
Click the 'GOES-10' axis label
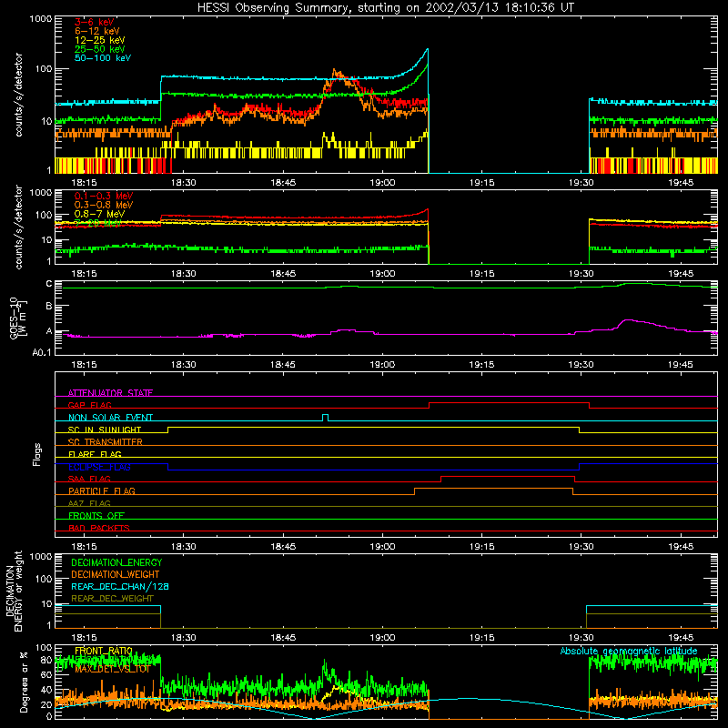click(x=14, y=318)
